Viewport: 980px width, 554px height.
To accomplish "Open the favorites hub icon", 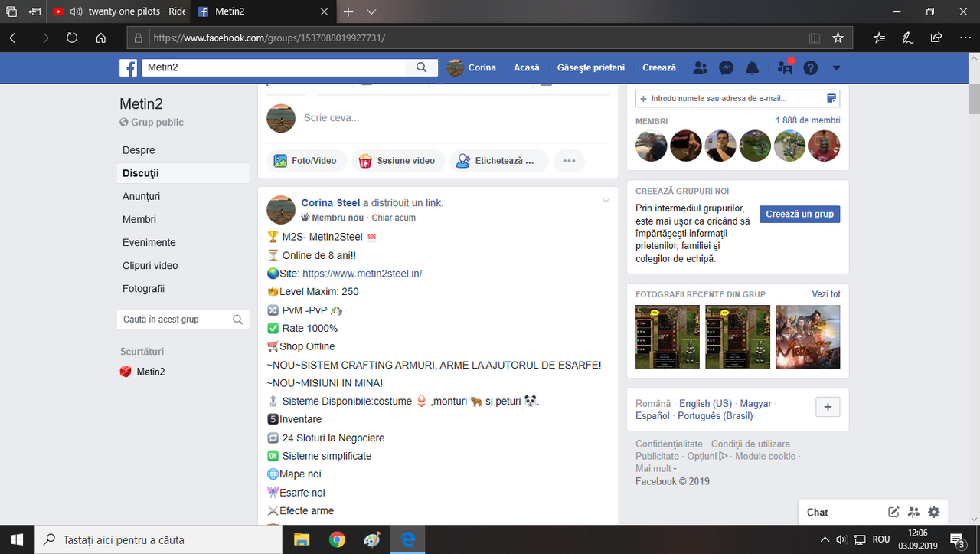I will (879, 37).
